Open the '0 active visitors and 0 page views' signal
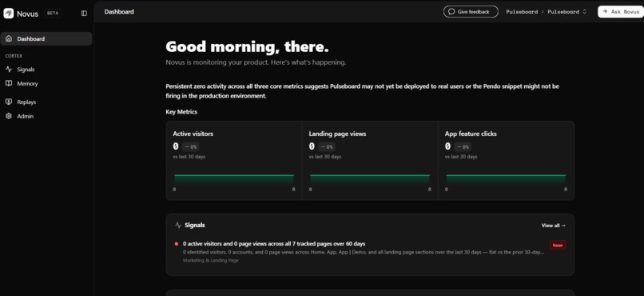The height and width of the screenshot is (296, 644). pos(370,251)
